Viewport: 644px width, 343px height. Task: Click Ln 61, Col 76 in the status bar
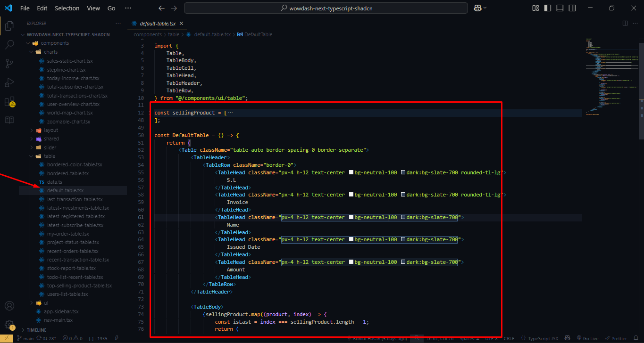click(x=439, y=338)
